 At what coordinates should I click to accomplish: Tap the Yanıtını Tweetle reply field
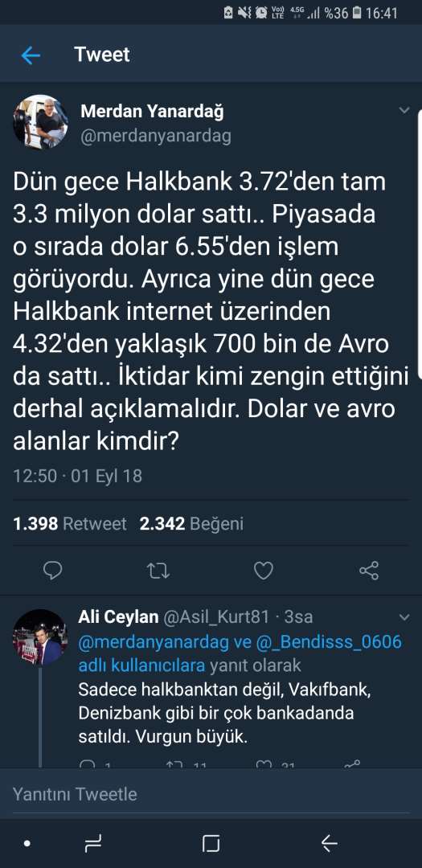coord(211,794)
